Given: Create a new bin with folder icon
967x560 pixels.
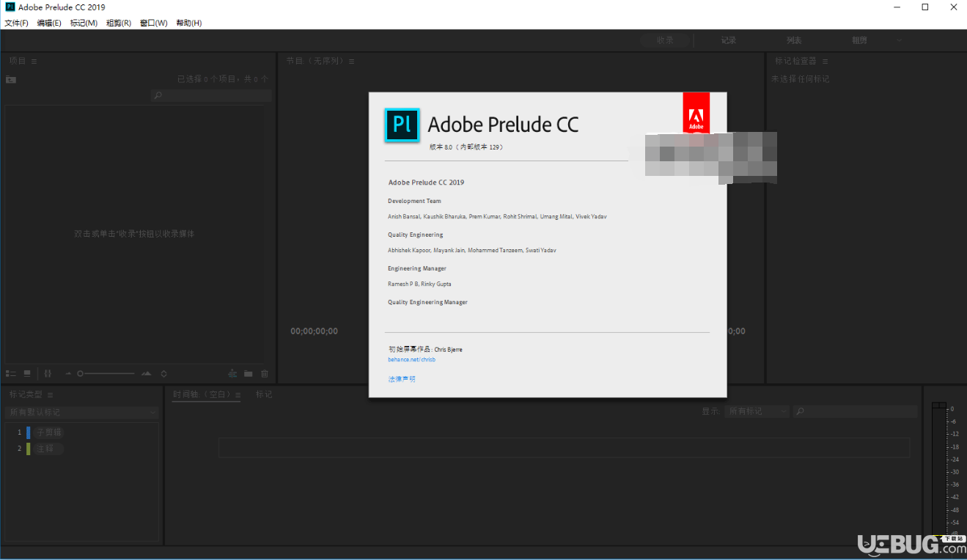Looking at the screenshot, I should [249, 374].
